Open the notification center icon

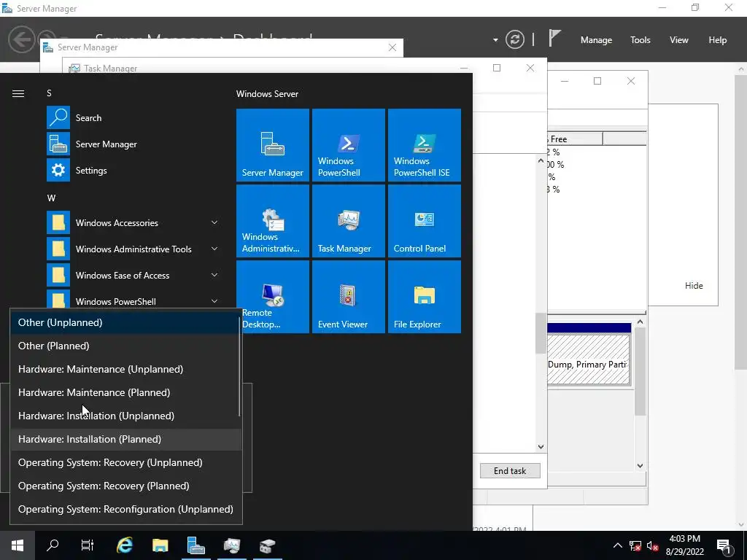point(724,545)
